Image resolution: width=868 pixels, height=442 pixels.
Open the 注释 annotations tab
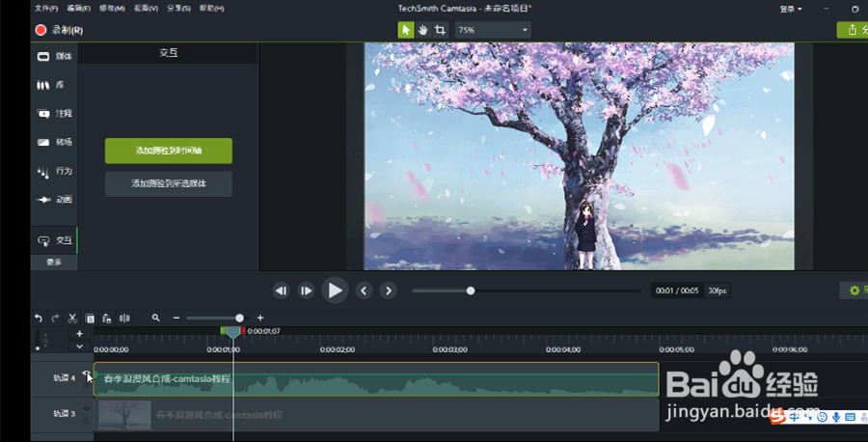pyautogui.click(x=54, y=114)
